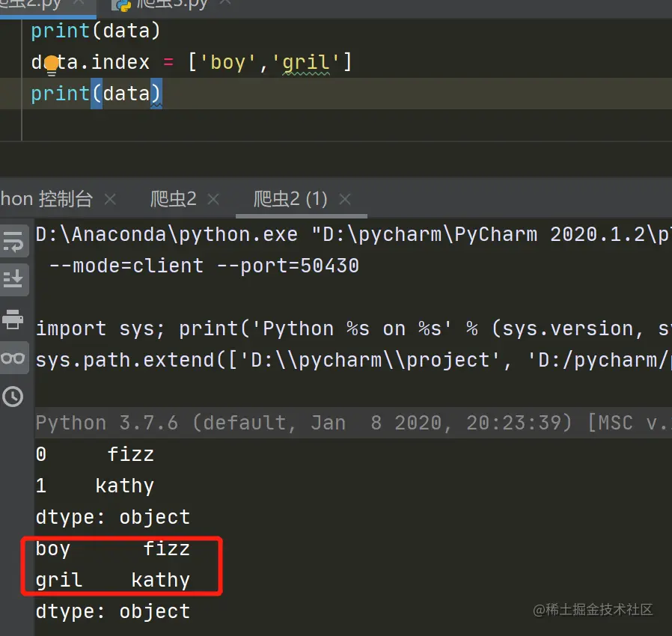Click the highlighted print(data) line
672x636 pixels.
96,94
